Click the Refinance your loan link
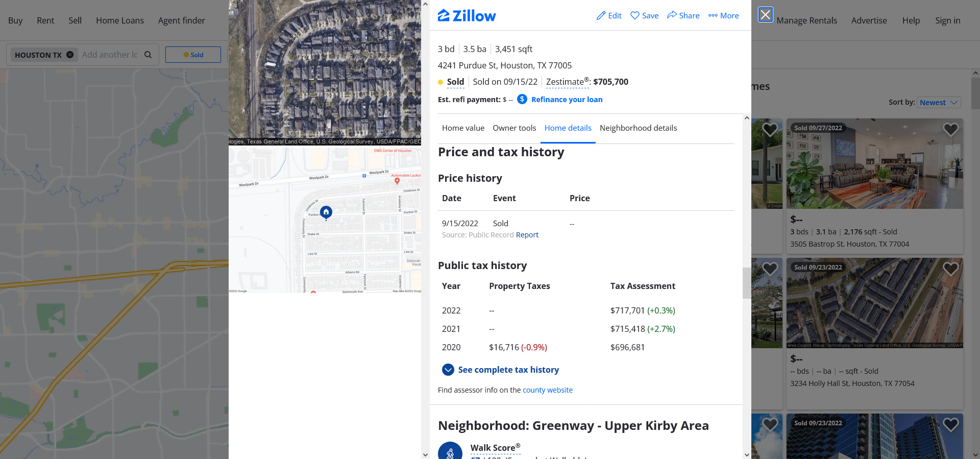 coord(567,100)
